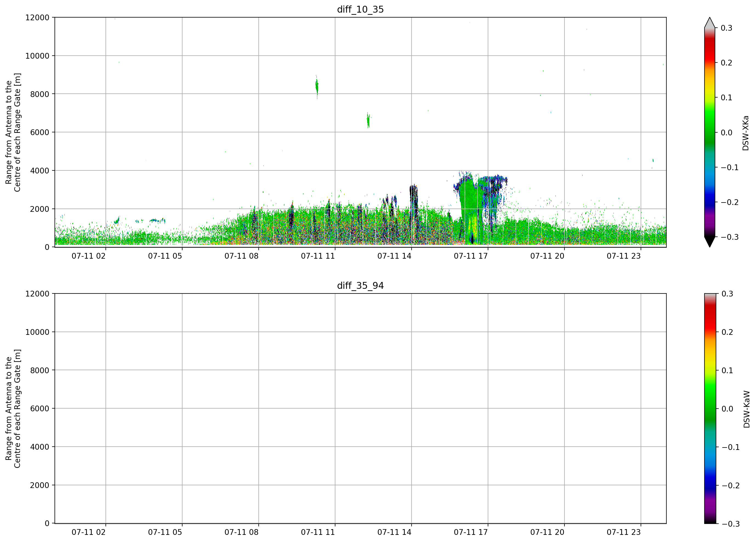Click the "6000" y-tick of diff_35_94
Viewport: 756px width, 542px height.
coord(40,408)
